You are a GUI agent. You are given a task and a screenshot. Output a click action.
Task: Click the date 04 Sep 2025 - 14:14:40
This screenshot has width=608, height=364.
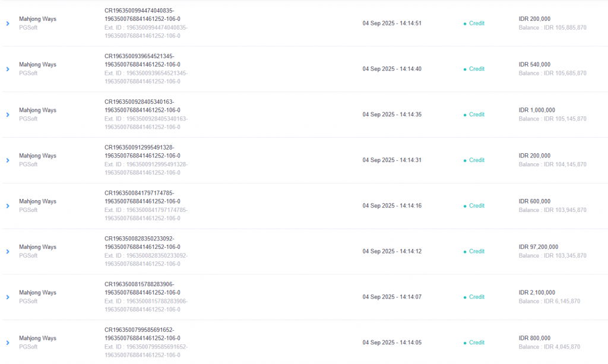point(392,69)
